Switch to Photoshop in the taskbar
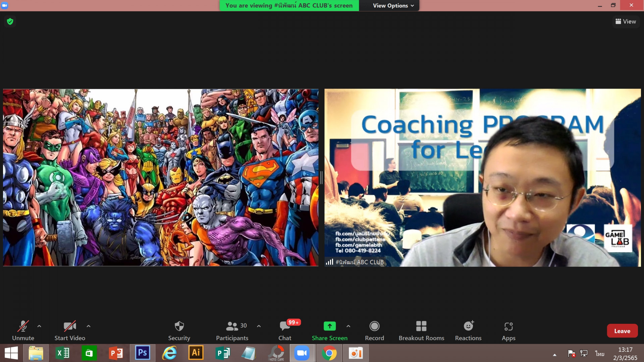Screen dimensions: 644x362 coord(143,353)
